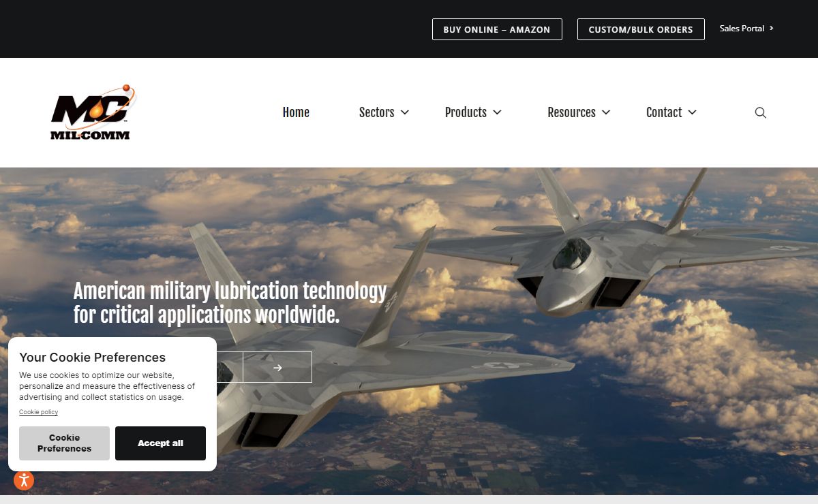Open the Sectors menu label
Screen dimensions: 818x504
tap(376, 112)
